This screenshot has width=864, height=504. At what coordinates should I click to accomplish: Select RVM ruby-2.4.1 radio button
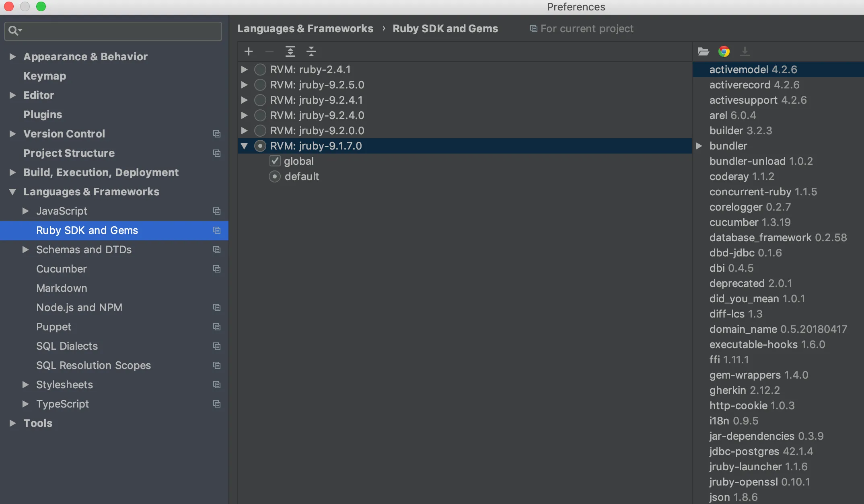coord(260,70)
